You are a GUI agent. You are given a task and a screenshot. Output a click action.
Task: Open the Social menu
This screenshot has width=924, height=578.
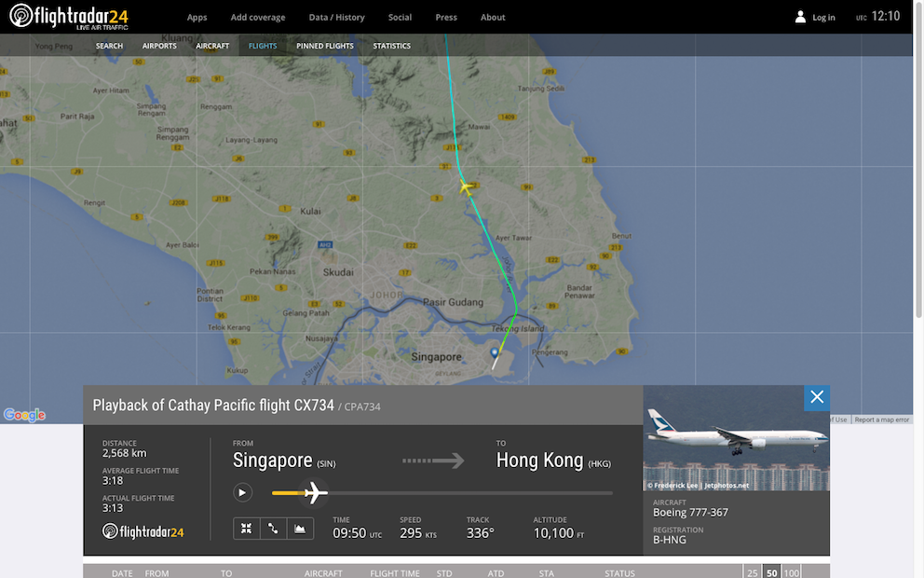(400, 17)
